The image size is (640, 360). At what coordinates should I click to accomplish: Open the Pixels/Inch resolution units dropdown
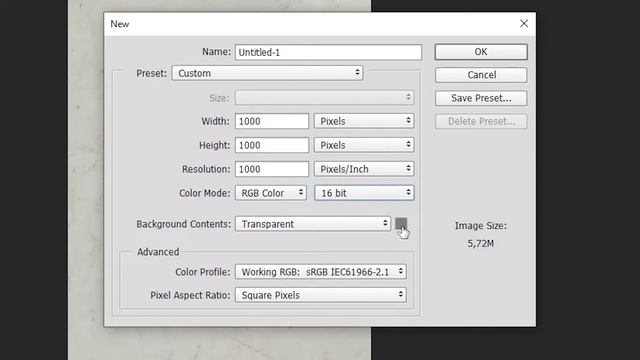364,169
